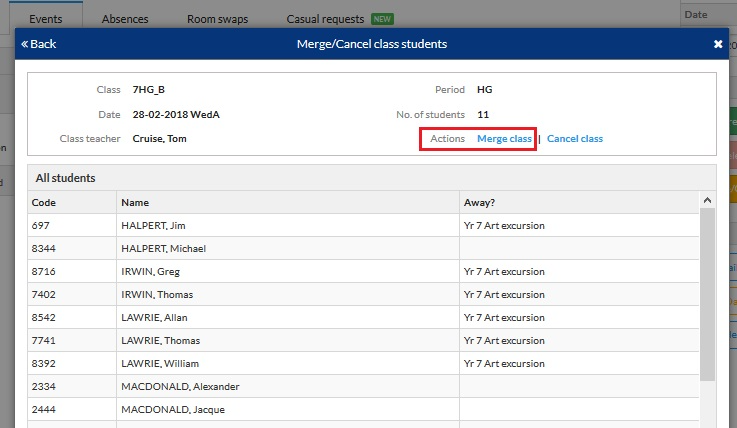
Task: Open the Casual requests tab
Action: tap(325, 19)
